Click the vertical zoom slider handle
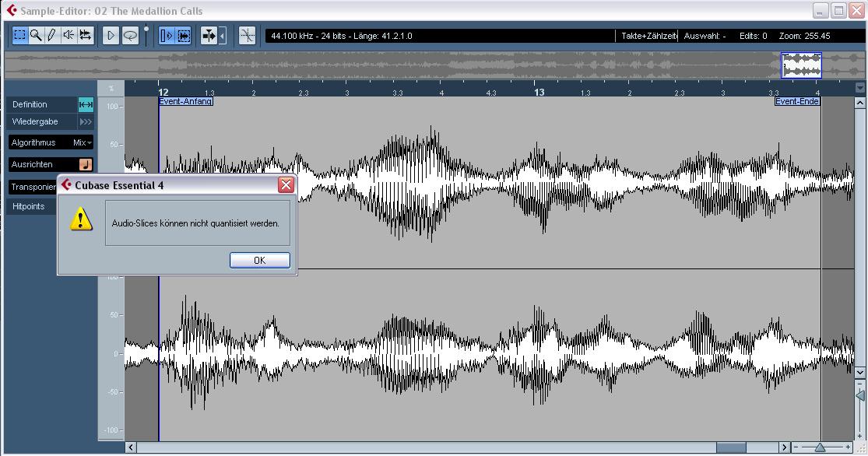The height and width of the screenshot is (456, 868). point(859,395)
